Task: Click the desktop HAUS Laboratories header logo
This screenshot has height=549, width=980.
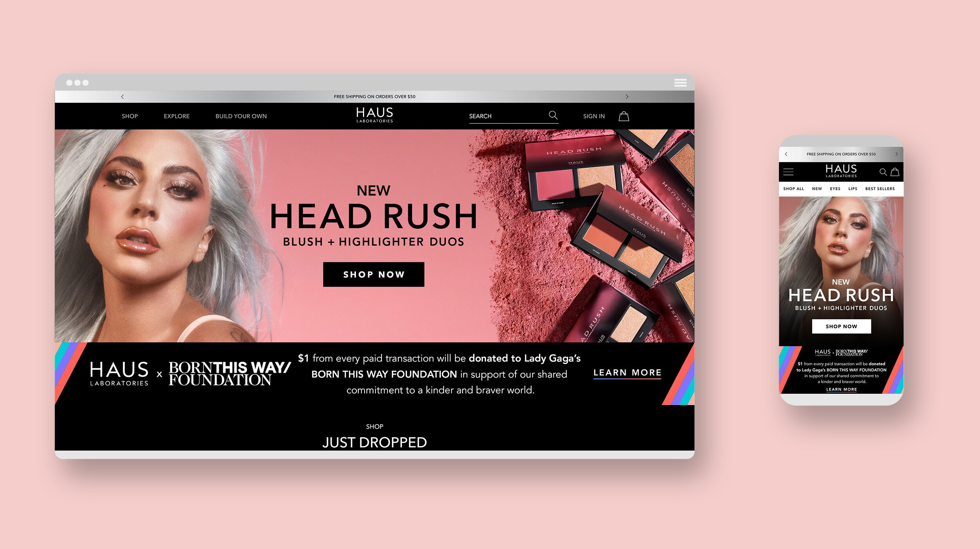Action: [374, 115]
